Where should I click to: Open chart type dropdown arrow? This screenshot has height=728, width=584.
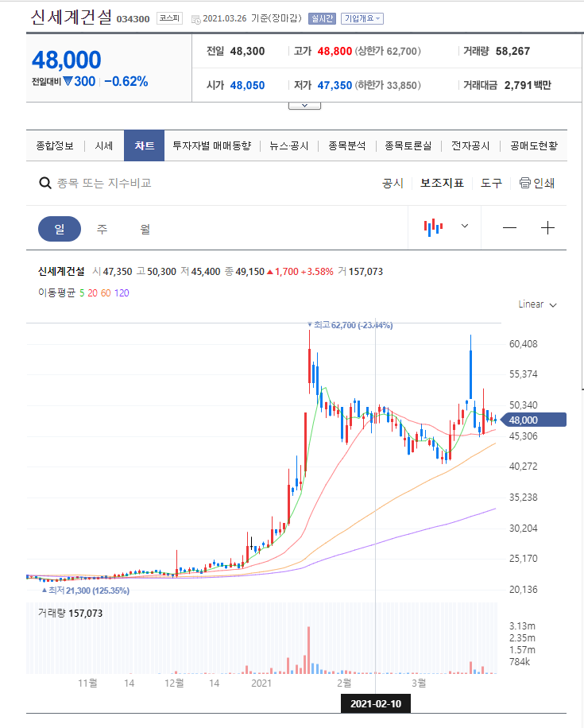[x=465, y=226]
